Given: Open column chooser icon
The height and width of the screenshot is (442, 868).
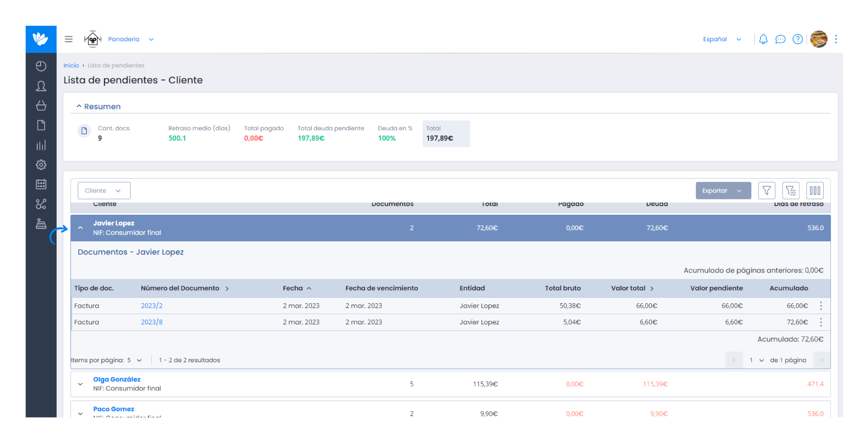Looking at the screenshot, I should (x=815, y=191).
